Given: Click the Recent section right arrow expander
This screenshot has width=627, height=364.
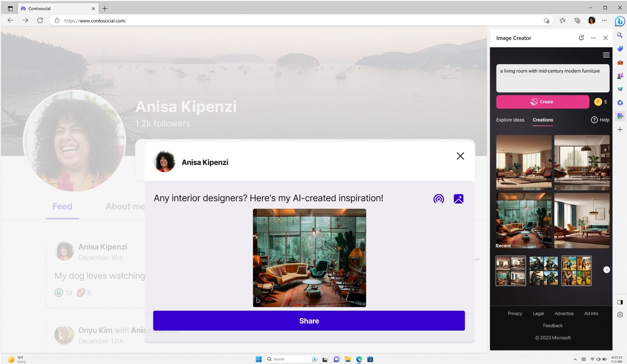Looking at the screenshot, I should (x=607, y=270).
